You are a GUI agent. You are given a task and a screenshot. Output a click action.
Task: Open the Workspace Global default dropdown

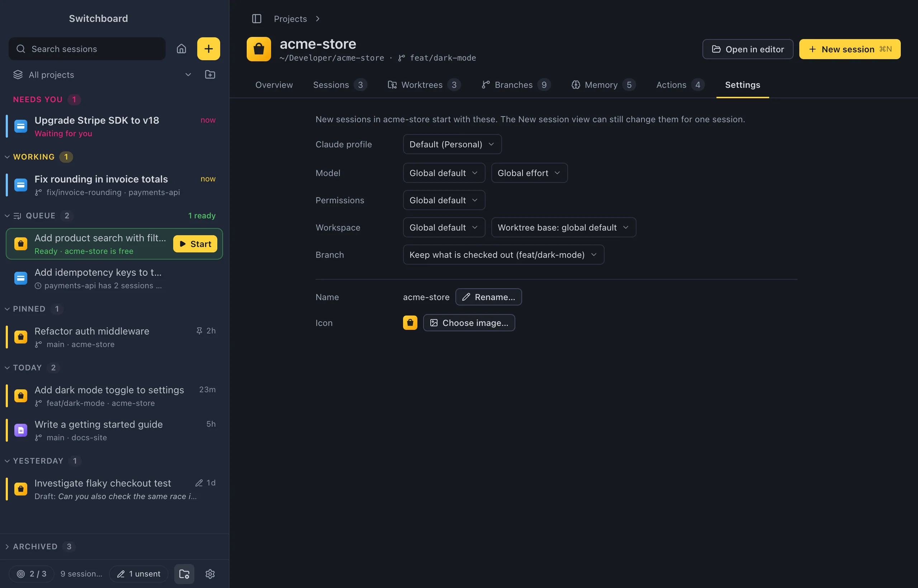point(444,228)
